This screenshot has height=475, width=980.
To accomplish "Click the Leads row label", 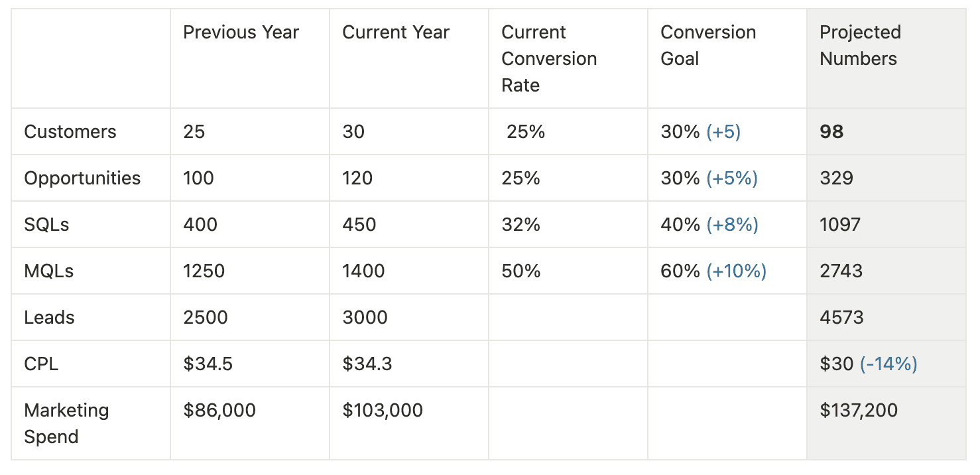I will 49,318.
